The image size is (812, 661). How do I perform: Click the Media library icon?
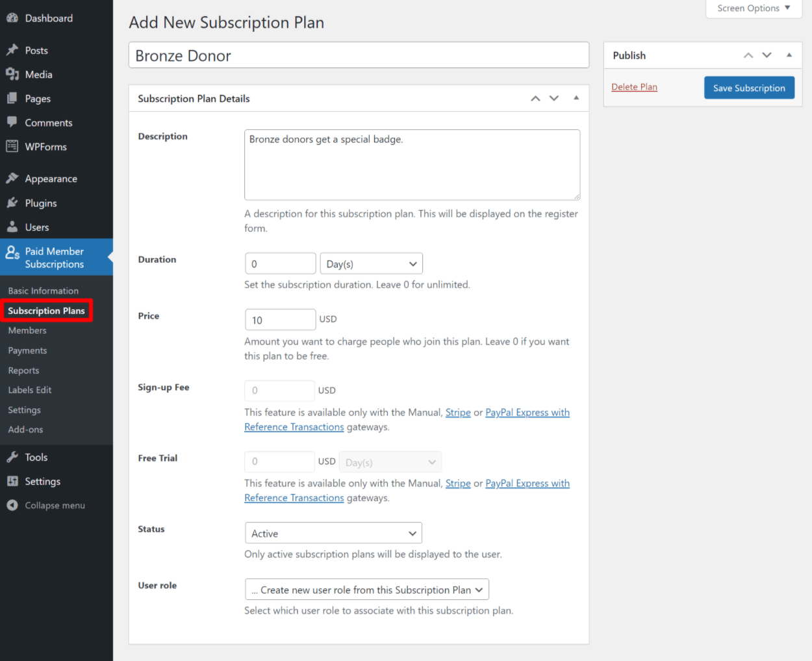pos(12,74)
